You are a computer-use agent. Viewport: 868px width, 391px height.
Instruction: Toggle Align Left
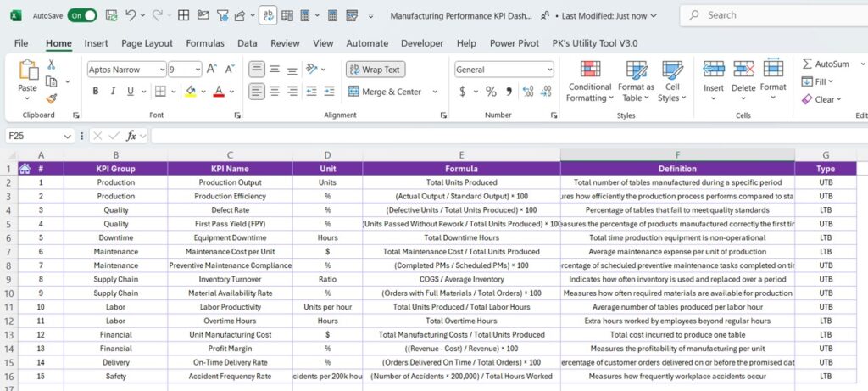(x=256, y=92)
